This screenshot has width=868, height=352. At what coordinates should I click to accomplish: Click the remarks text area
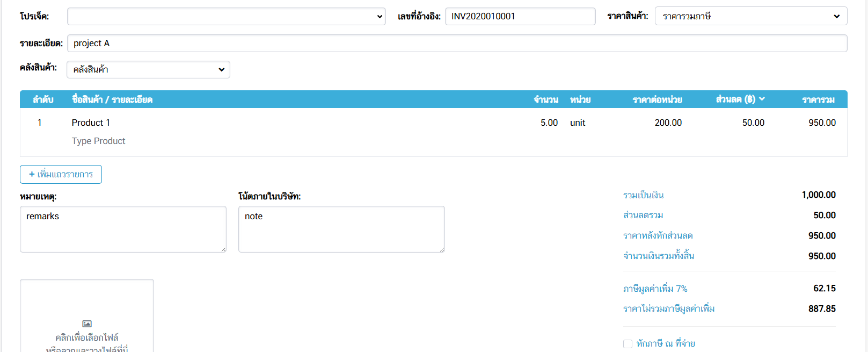click(123, 229)
